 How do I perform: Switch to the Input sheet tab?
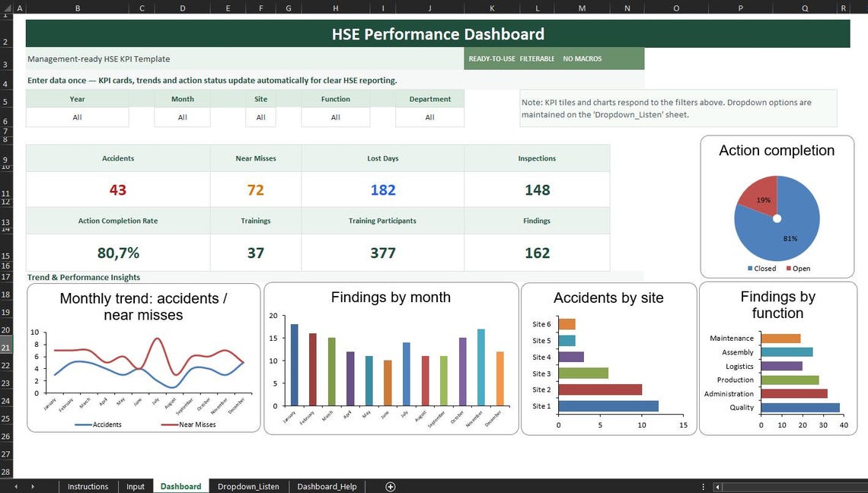[x=135, y=486]
